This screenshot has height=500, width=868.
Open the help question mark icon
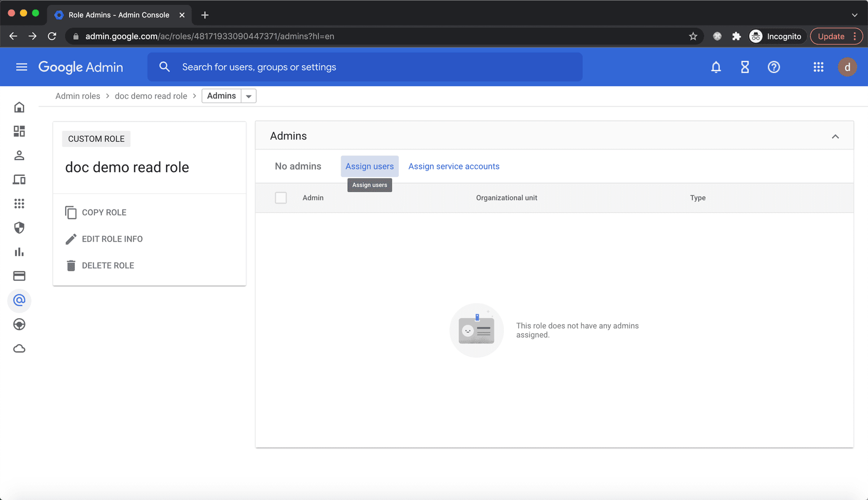[774, 67]
